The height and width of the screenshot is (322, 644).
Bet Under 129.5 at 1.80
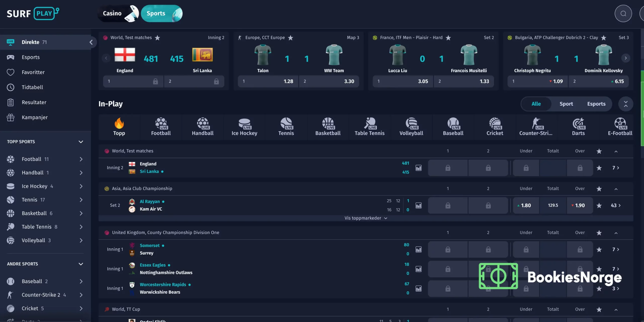click(x=526, y=206)
